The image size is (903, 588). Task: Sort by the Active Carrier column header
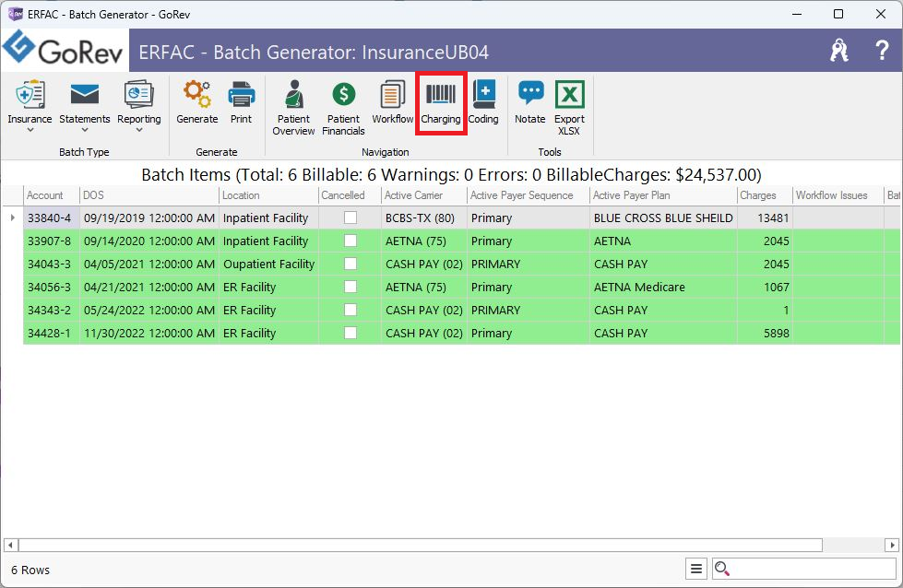[x=424, y=195]
